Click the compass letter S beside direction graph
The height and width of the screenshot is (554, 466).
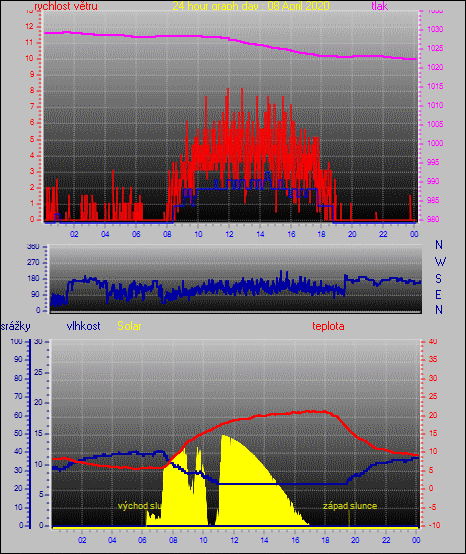point(438,279)
